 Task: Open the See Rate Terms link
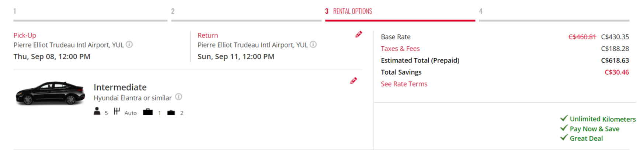click(404, 84)
